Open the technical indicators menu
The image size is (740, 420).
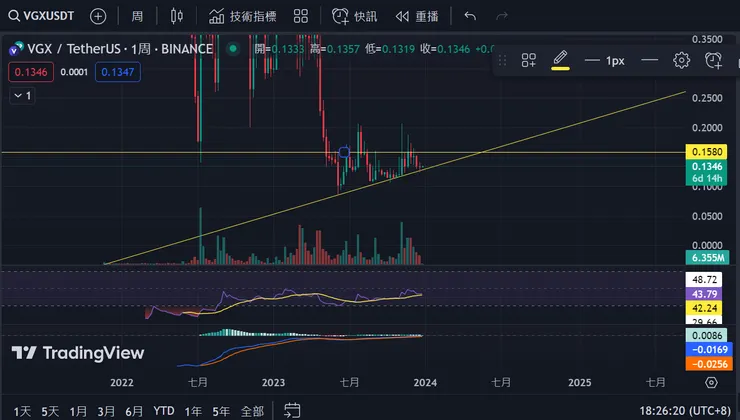point(243,17)
